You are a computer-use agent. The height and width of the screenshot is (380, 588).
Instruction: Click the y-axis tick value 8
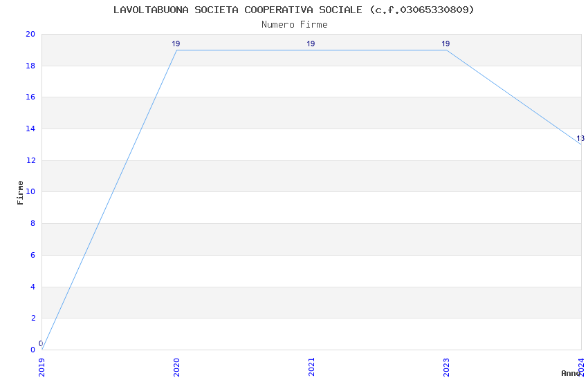click(x=33, y=223)
